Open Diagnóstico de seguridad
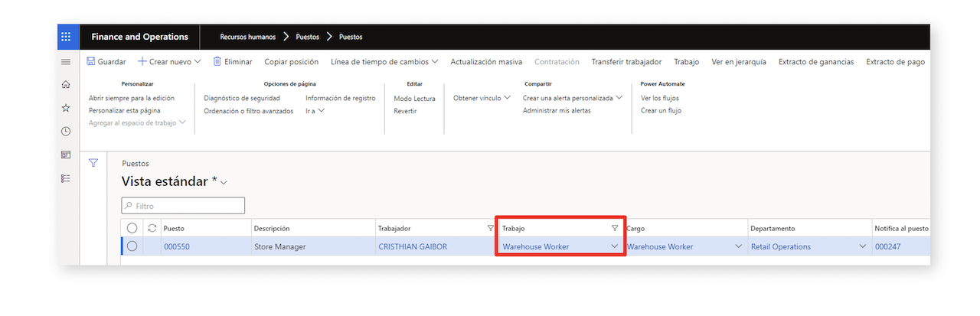The height and width of the screenshot is (316, 980). coord(242,98)
